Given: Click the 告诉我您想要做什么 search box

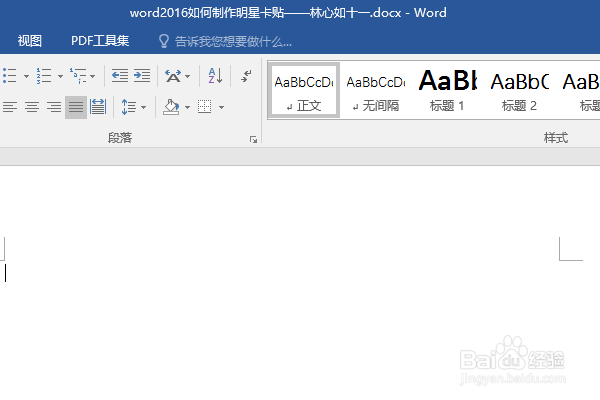Looking at the screenshot, I should tap(233, 41).
